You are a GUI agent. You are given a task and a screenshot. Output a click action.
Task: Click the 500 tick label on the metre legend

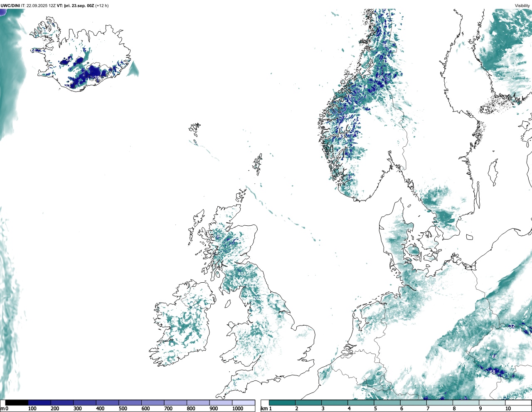point(123,409)
